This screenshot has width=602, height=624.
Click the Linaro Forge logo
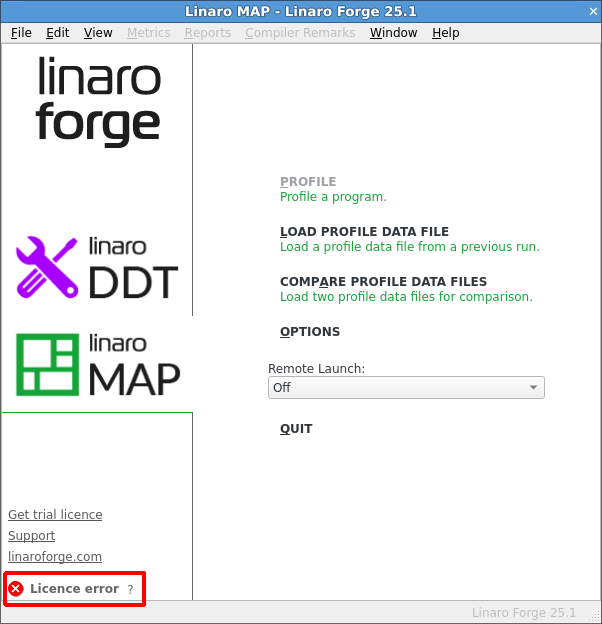[x=97, y=100]
